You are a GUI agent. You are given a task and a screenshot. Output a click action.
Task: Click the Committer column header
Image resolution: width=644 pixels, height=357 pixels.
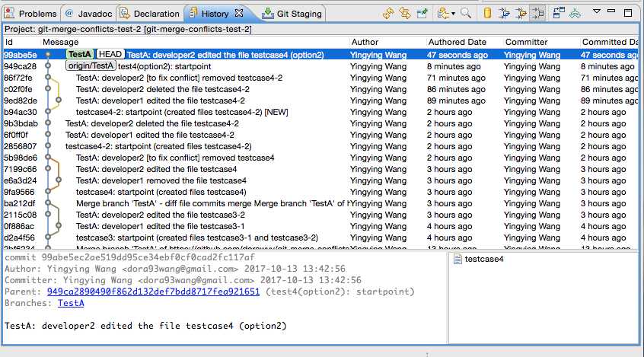point(541,42)
